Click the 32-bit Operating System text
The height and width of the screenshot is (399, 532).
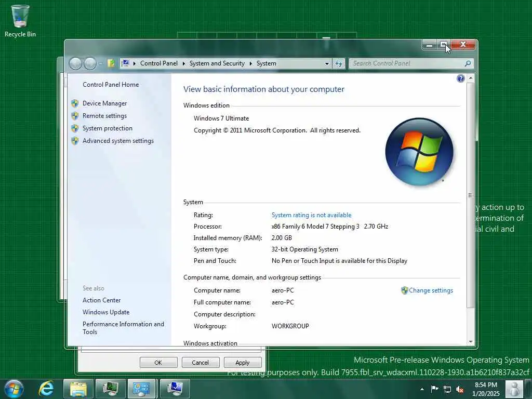coord(304,249)
